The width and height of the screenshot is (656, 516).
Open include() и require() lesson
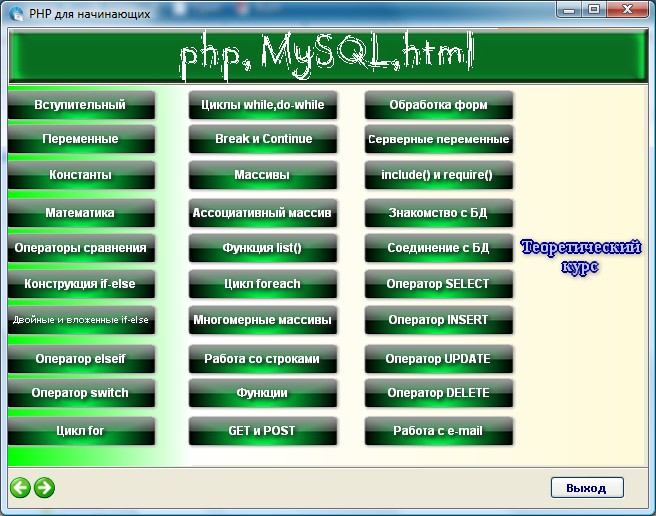click(438, 176)
